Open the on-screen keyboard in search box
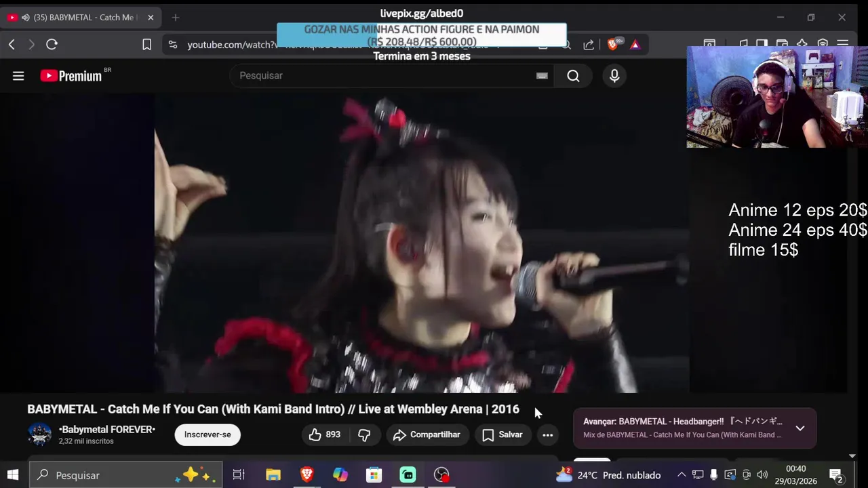Image resolution: width=868 pixels, height=488 pixels. tap(541, 76)
